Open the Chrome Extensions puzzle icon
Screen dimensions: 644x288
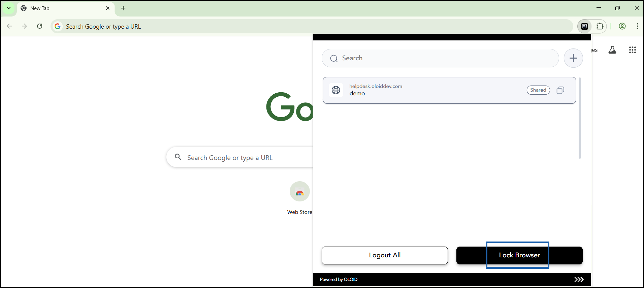pos(600,26)
